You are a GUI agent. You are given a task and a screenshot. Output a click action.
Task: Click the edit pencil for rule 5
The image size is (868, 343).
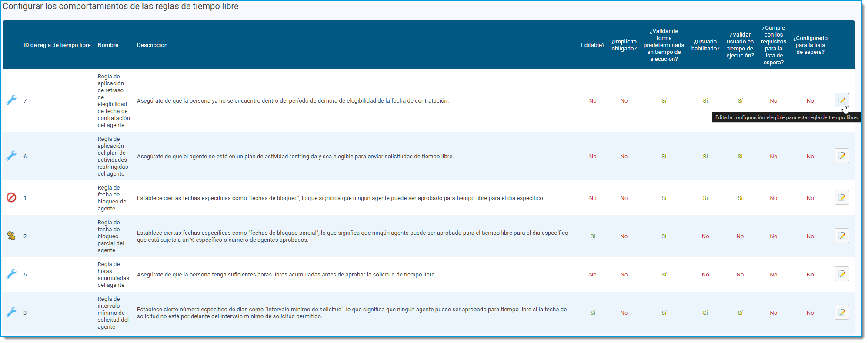(841, 274)
